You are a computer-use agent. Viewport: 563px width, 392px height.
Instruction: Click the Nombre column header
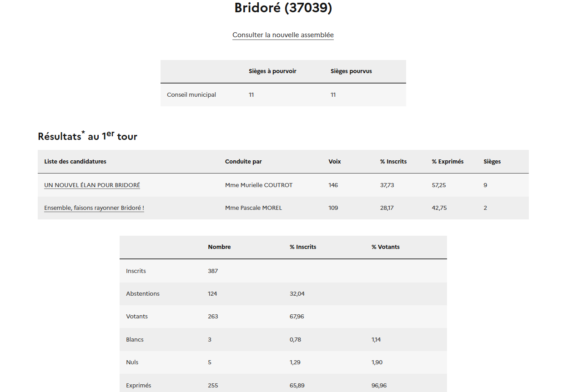[x=219, y=247]
